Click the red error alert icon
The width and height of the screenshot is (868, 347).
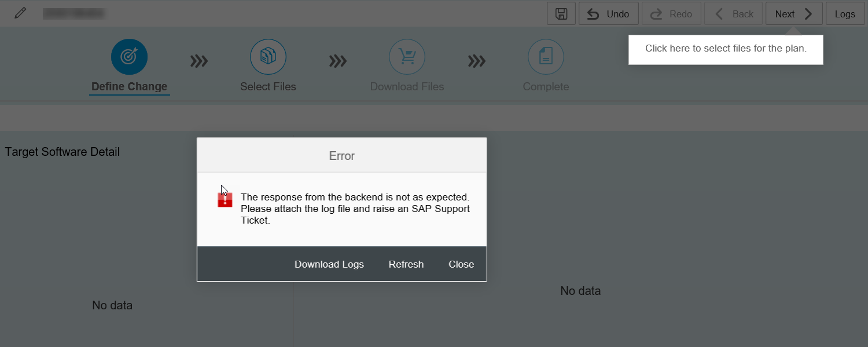[225, 200]
